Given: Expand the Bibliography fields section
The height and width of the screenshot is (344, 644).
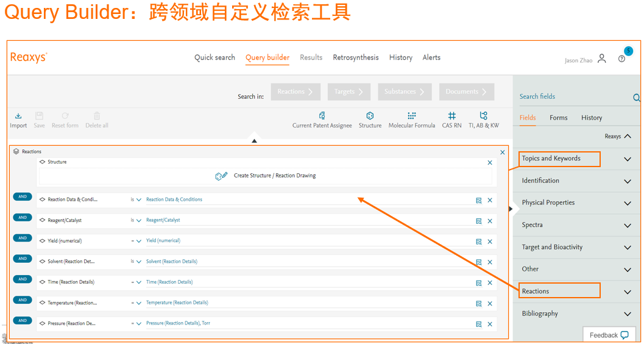Looking at the screenshot, I should [627, 314].
